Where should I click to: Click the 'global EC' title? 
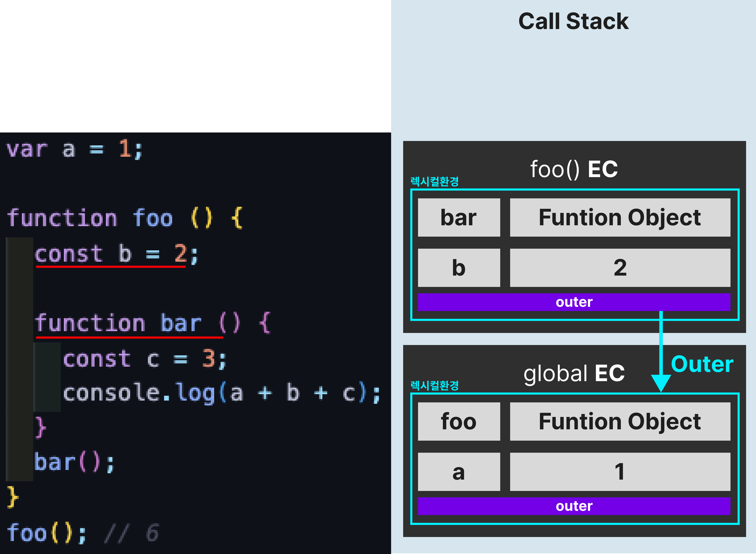point(574,373)
